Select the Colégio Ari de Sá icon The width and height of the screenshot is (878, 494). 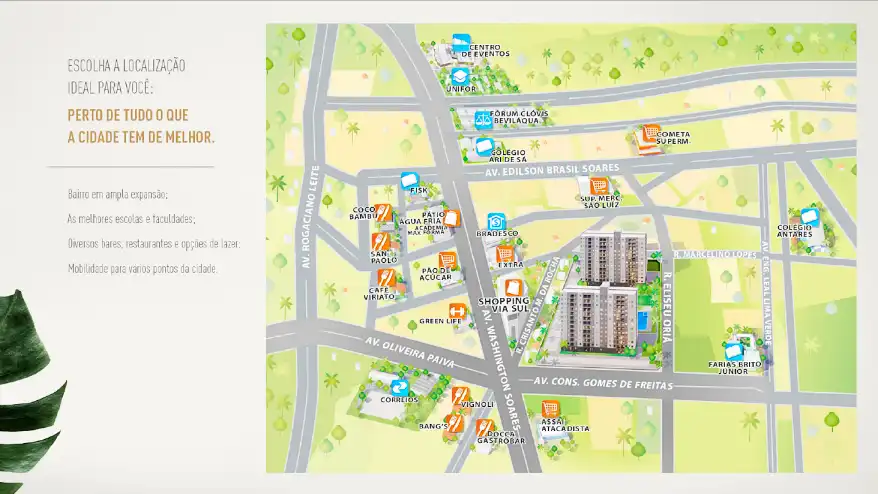[x=484, y=147]
